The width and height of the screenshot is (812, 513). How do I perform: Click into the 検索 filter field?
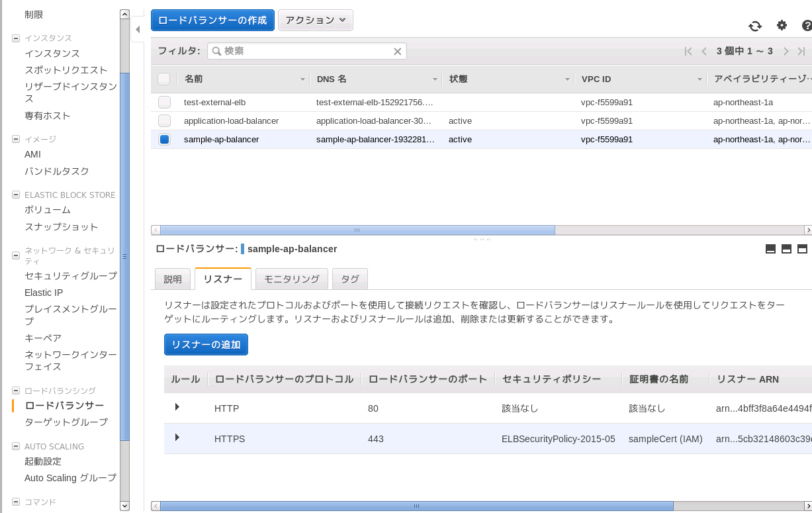point(306,52)
